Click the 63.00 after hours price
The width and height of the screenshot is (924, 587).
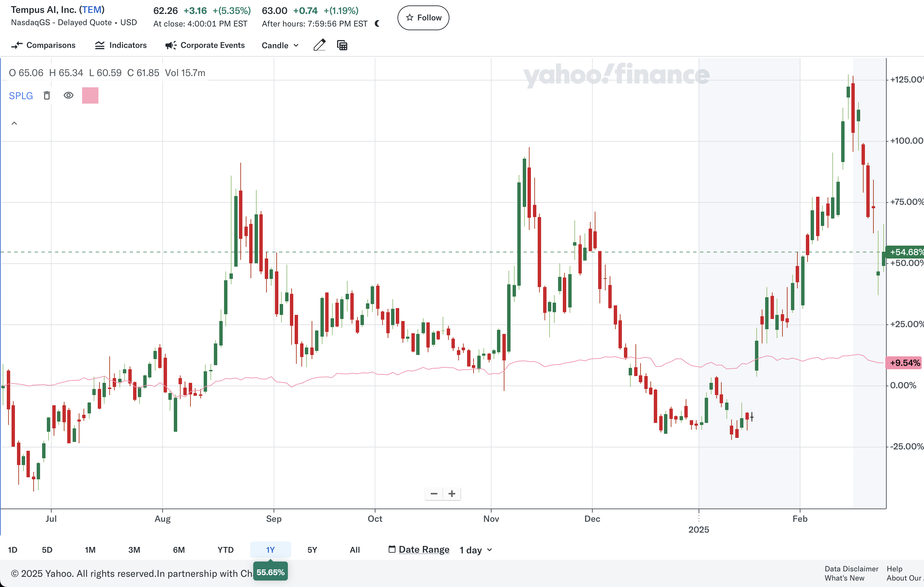pos(274,11)
